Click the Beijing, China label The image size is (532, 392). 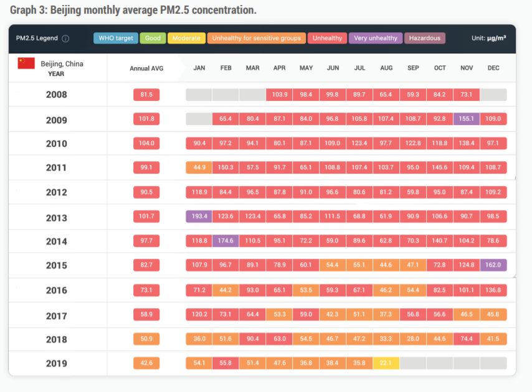(62, 63)
